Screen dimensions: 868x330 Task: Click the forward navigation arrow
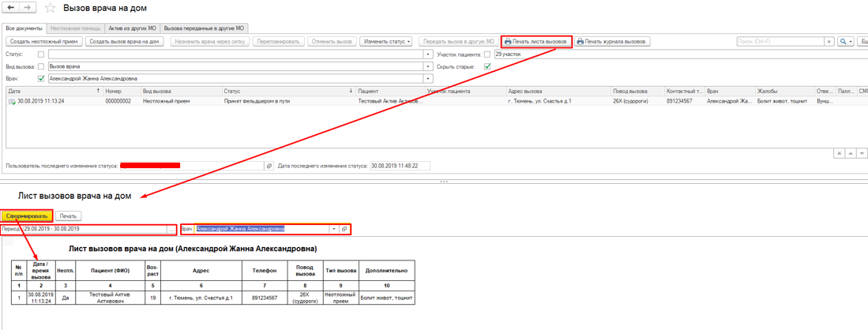tap(28, 8)
